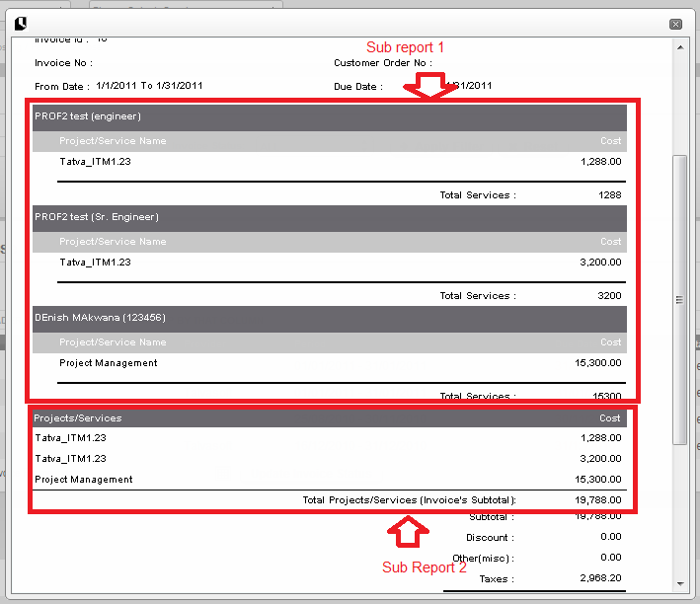Click the Other(misc) value '0.00'
This screenshot has height=604, width=700.
click(x=611, y=558)
